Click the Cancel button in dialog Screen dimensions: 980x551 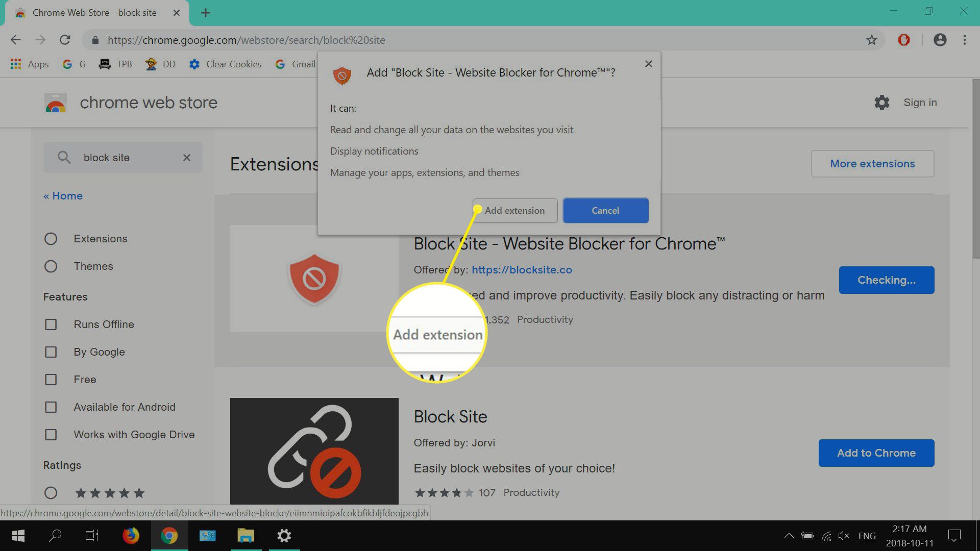click(605, 211)
